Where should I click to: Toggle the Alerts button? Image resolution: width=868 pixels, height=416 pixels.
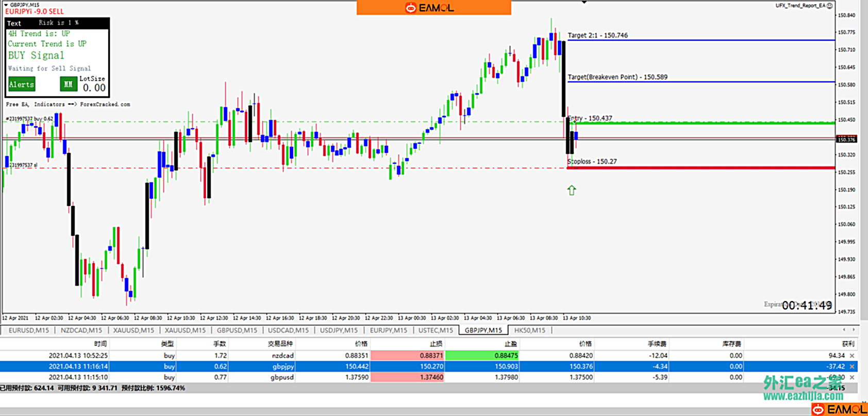tap(22, 84)
